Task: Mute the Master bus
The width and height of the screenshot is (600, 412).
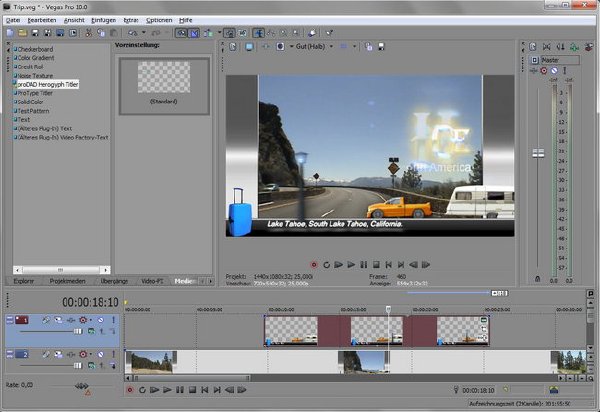Action: 554,71
